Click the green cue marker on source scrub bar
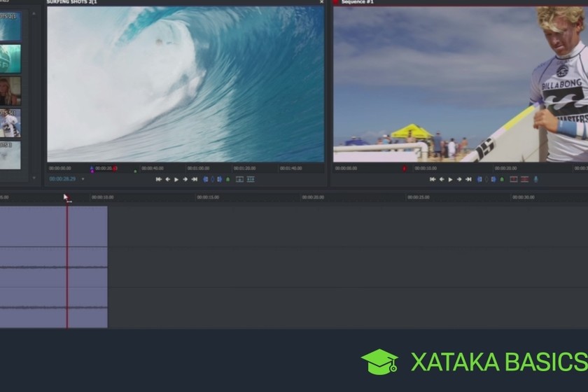 coord(135,171)
